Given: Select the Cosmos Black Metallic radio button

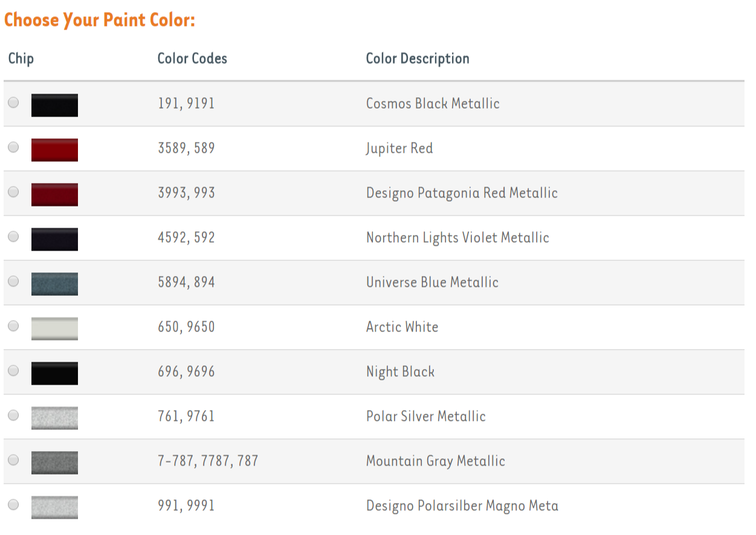Looking at the screenshot, I should click(13, 103).
